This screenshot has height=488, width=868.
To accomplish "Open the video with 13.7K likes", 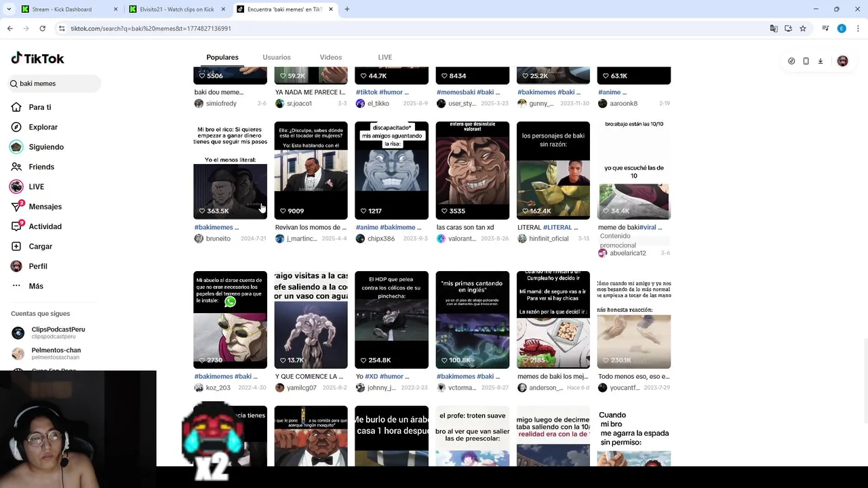I will (x=311, y=320).
